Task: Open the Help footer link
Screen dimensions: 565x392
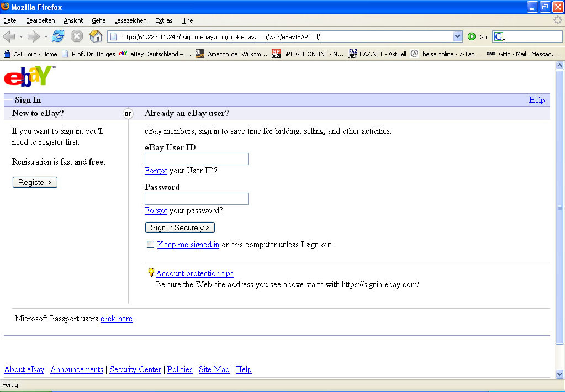Action: (244, 369)
